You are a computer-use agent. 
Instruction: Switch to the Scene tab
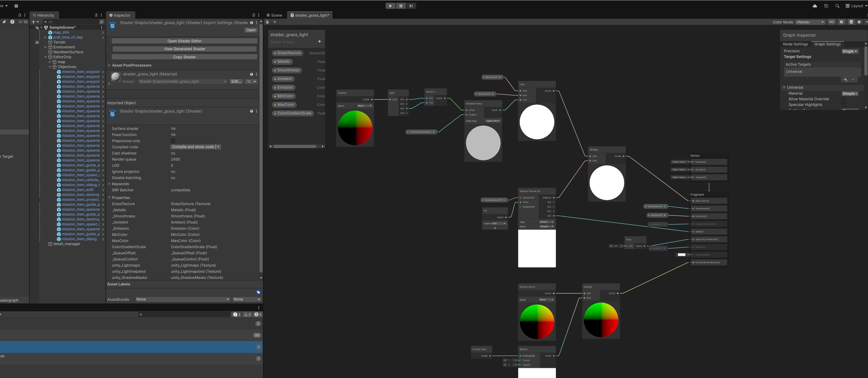274,15
